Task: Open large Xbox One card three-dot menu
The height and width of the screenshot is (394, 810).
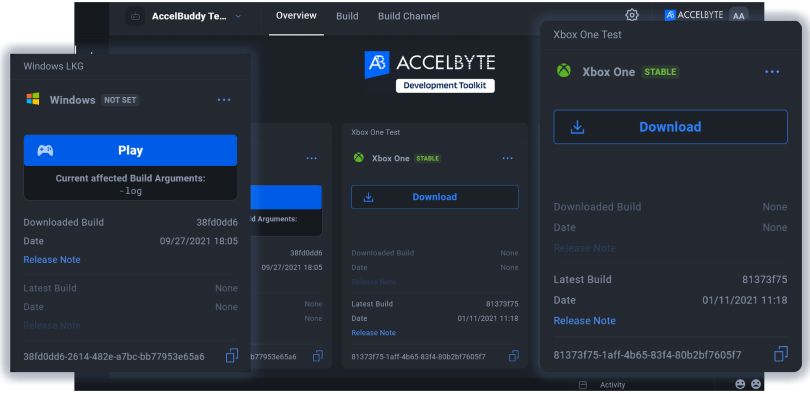Action: click(x=772, y=72)
